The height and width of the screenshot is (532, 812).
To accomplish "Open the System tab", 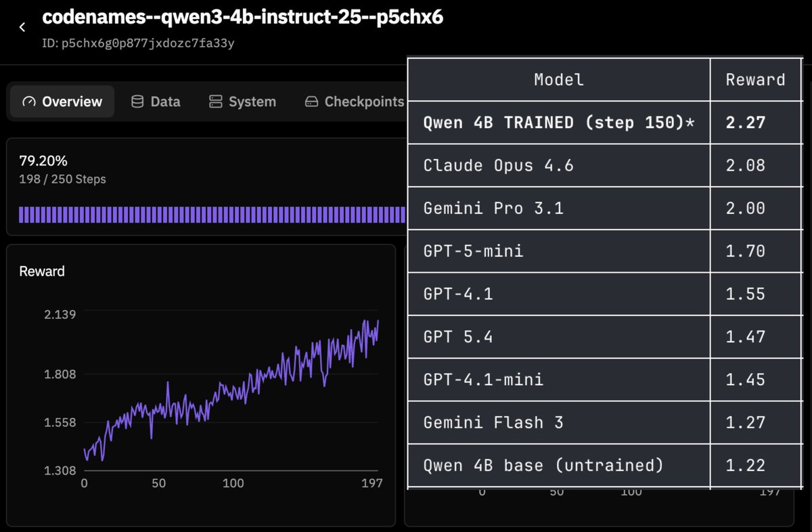I will click(x=243, y=102).
